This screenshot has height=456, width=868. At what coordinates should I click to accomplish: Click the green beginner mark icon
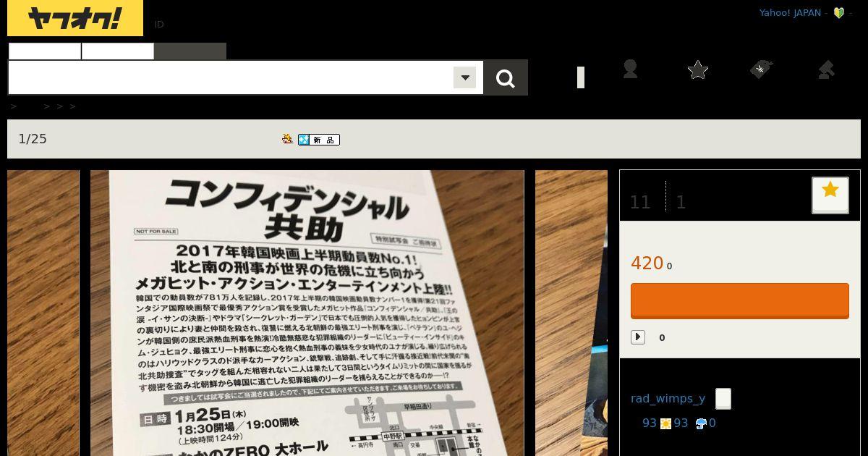pyautogui.click(x=839, y=12)
